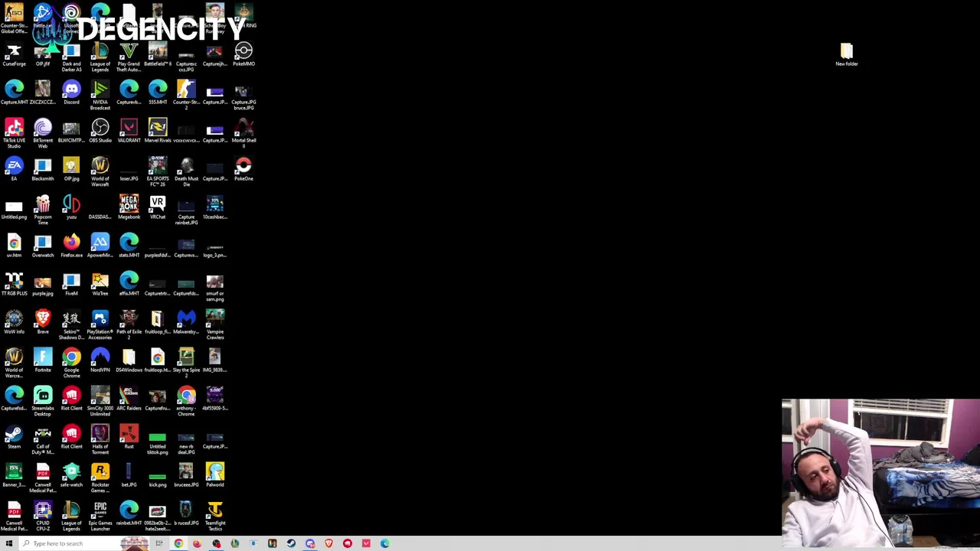Click the BitTorrent Web icon

(x=43, y=133)
